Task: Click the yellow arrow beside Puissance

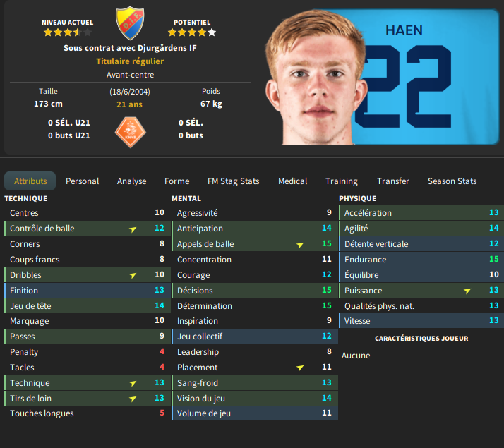Action: click(x=467, y=291)
